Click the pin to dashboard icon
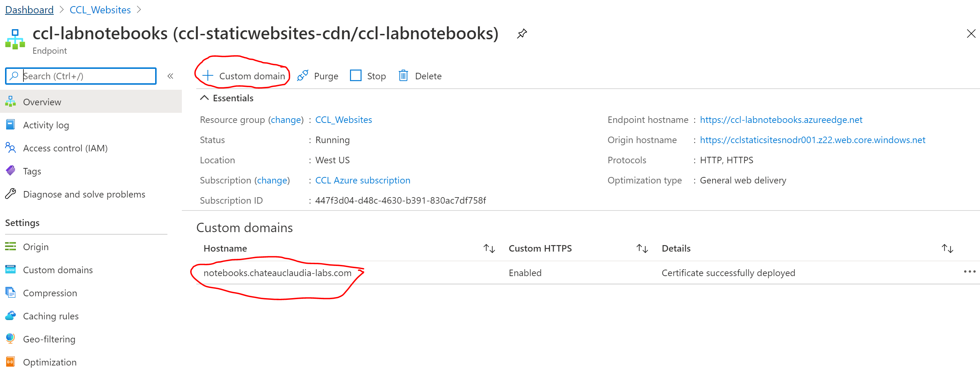 tap(522, 34)
